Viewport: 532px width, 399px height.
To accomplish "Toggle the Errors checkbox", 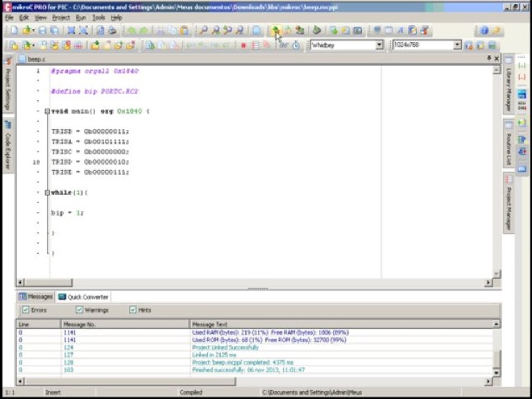I will [26, 309].
